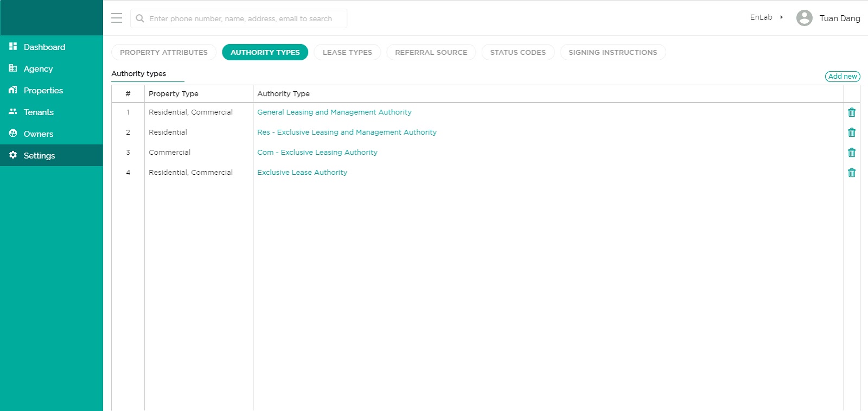Viewport: 868px width, 411px height.
Task: Expand the EnLab dropdown arrow
Action: (x=782, y=17)
